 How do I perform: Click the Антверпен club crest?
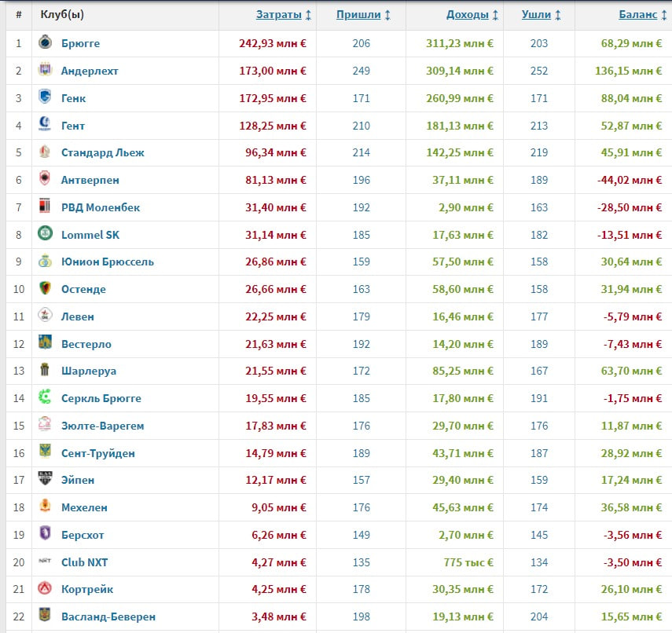click(x=45, y=178)
